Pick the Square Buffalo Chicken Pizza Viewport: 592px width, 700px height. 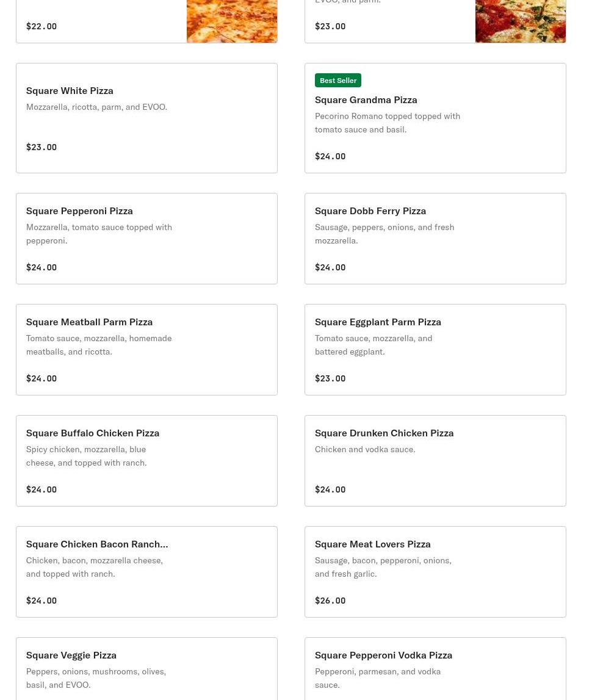pyautogui.click(x=92, y=433)
